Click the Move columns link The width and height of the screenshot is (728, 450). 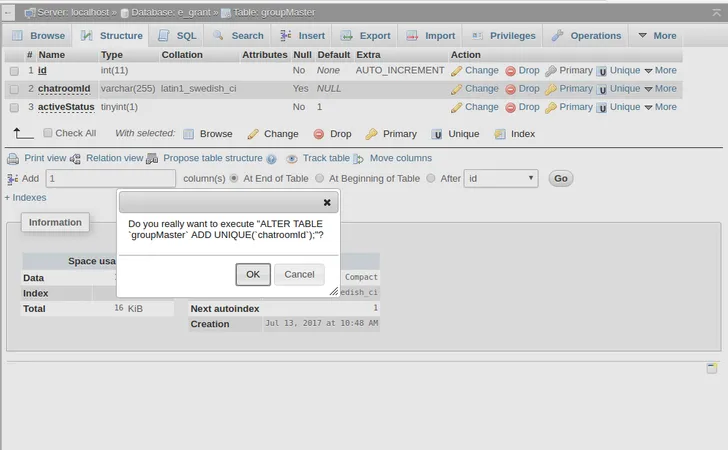(x=401, y=158)
